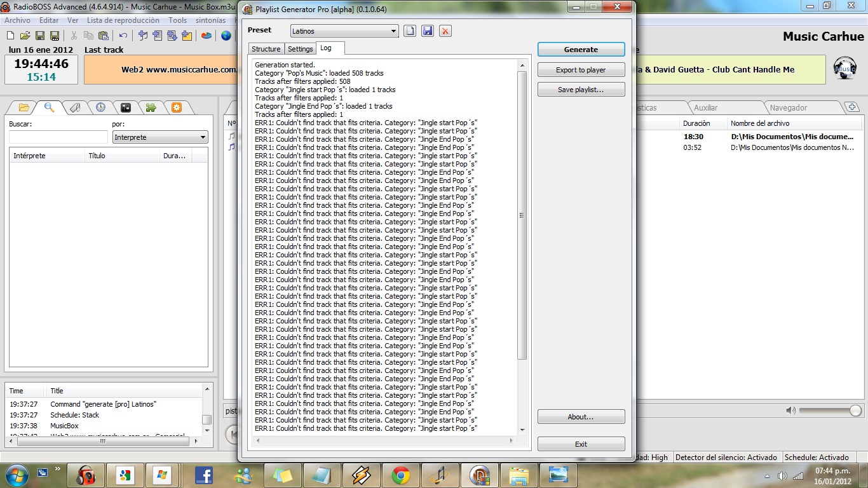Open the tag panel tab
This screenshot has width=868, height=488.
pos(75,107)
